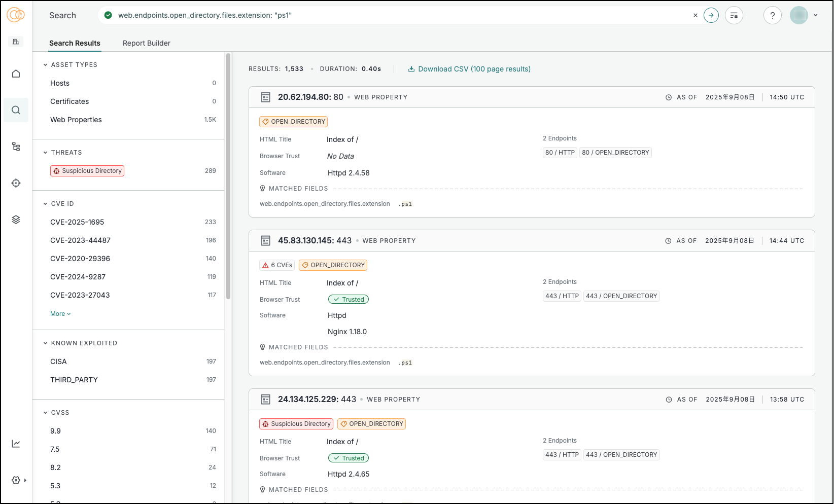Open the organization building icon in sidebar
Viewport: 834px width, 504px height.
tap(16, 42)
